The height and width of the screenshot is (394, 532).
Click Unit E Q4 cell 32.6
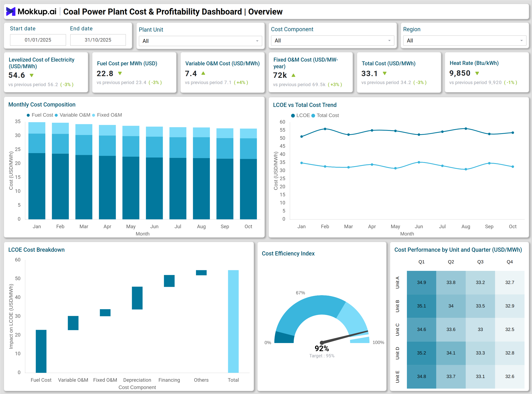510,377
